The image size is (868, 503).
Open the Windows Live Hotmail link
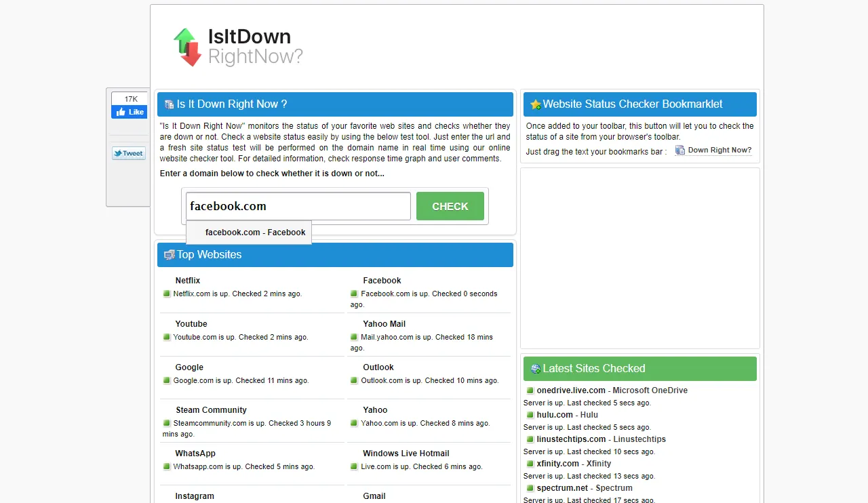tap(406, 454)
